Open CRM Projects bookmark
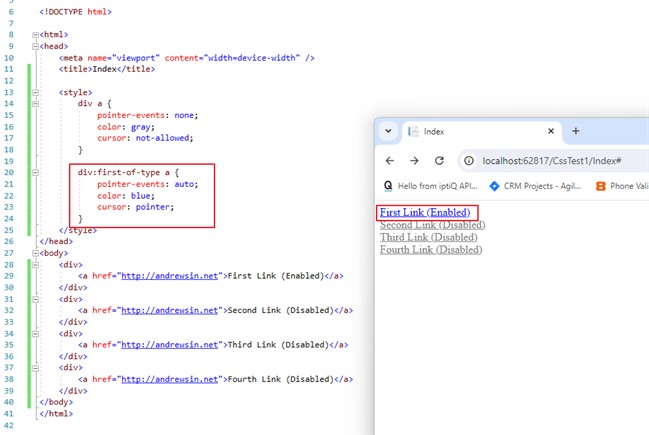 point(535,186)
